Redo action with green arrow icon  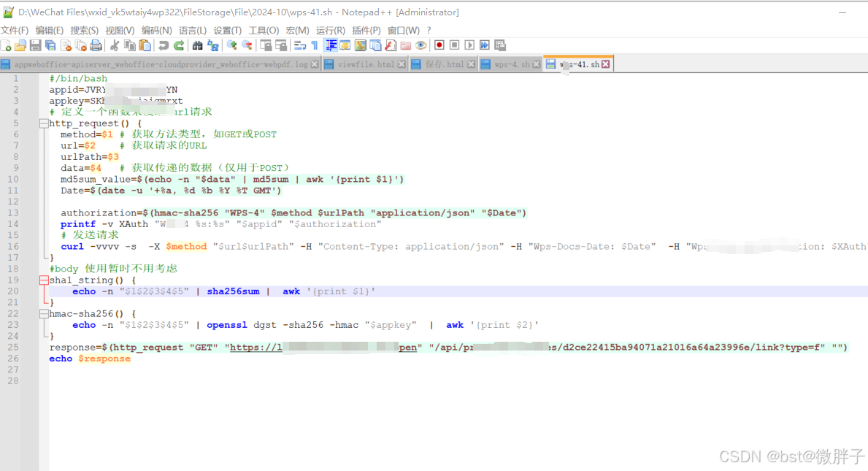179,45
